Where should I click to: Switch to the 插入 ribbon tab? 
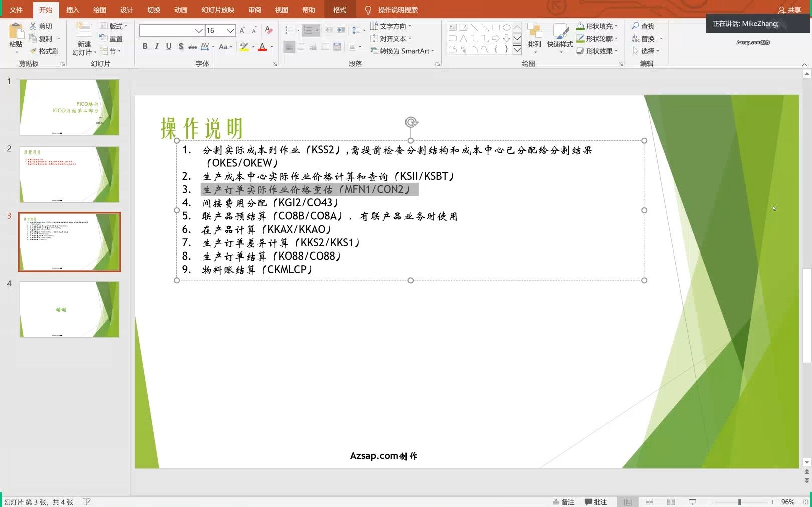coord(72,9)
